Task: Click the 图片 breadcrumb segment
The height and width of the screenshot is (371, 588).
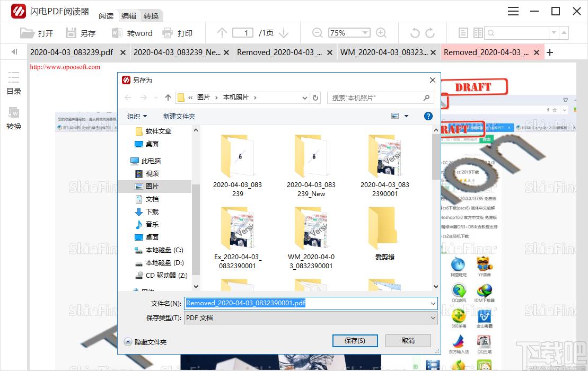Action: pos(203,98)
